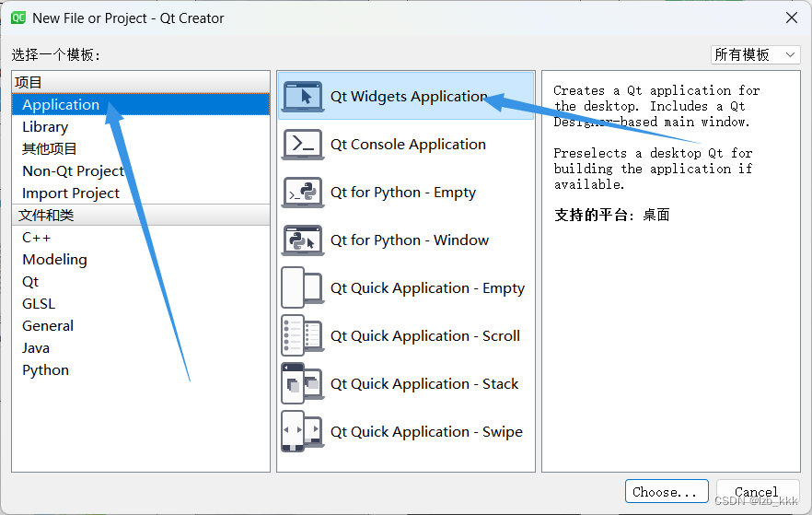Viewport: 812px width, 515px height.
Task: Pick Qt Quick Application - Swipe label
Action: [426, 432]
